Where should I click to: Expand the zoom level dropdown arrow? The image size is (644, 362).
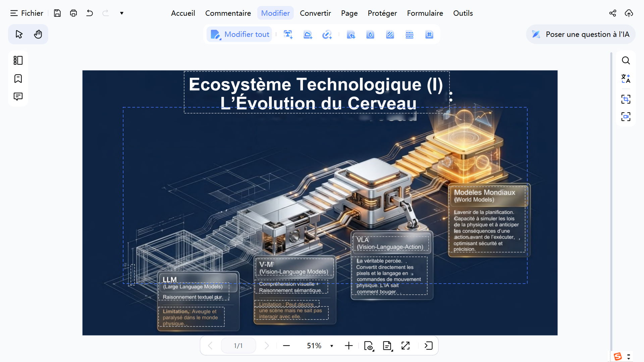tap(332, 346)
